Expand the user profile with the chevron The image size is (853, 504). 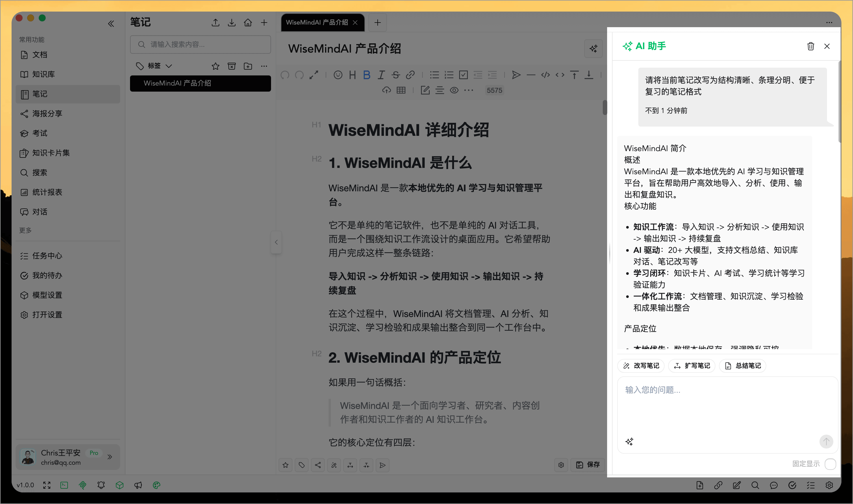coord(110,457)
